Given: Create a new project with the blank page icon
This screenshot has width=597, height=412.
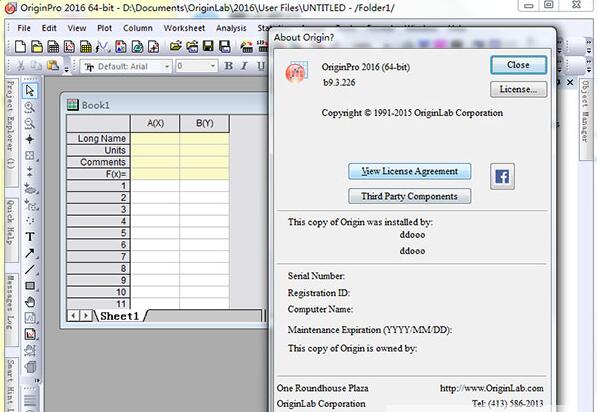Looking at the screenshot, I should pyautogui.click(x=20, y=46).
